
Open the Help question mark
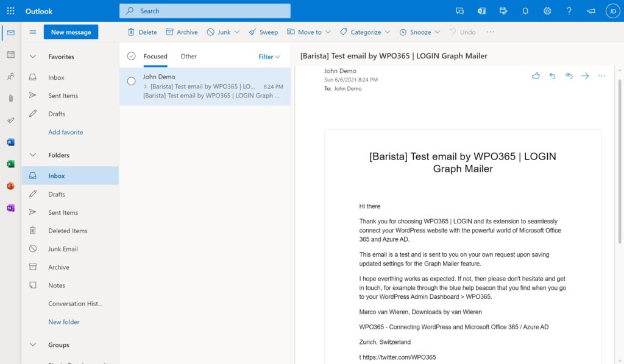(x=569, y=11)
